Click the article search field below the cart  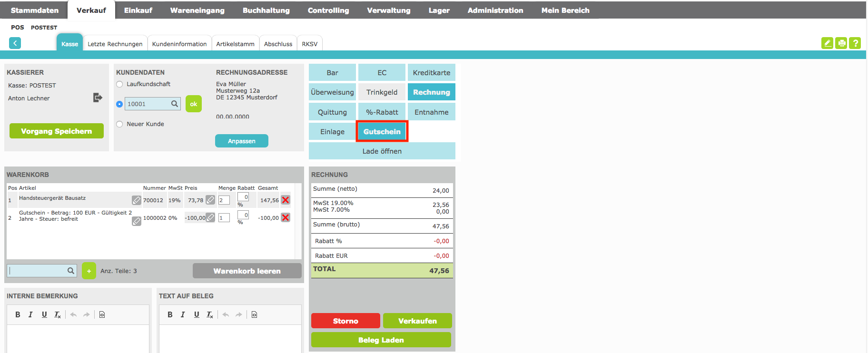click(x=38, y=271)
